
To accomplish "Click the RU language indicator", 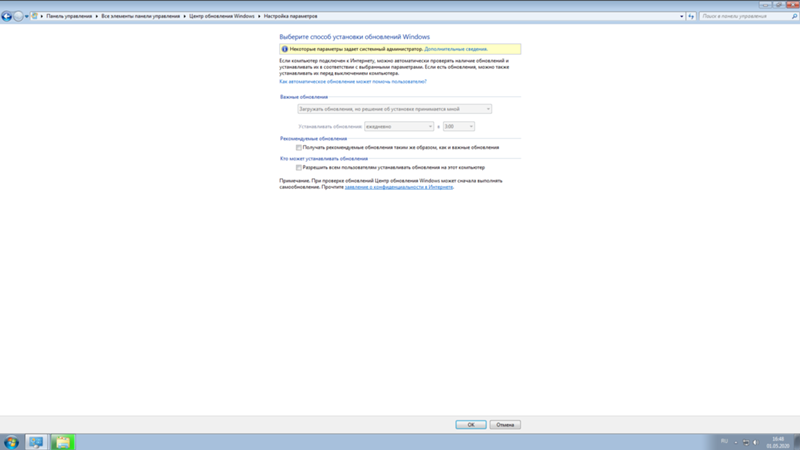I will point(724,441).
